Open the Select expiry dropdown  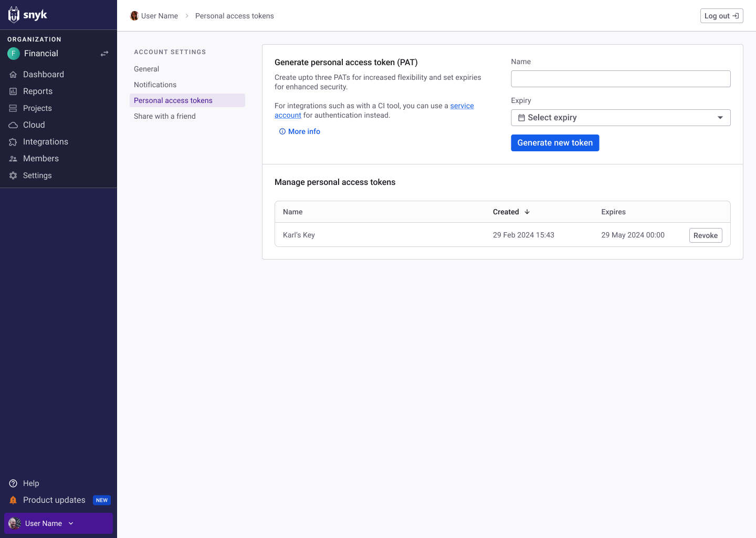[x=621, y=118]
